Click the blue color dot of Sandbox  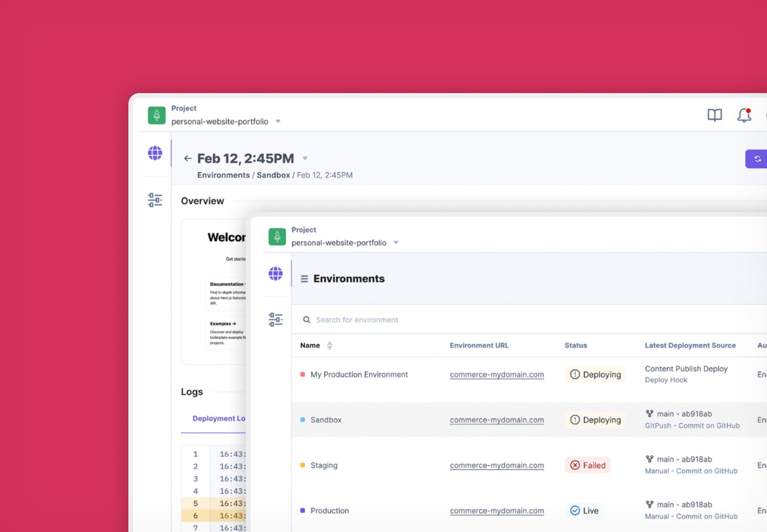302,420
